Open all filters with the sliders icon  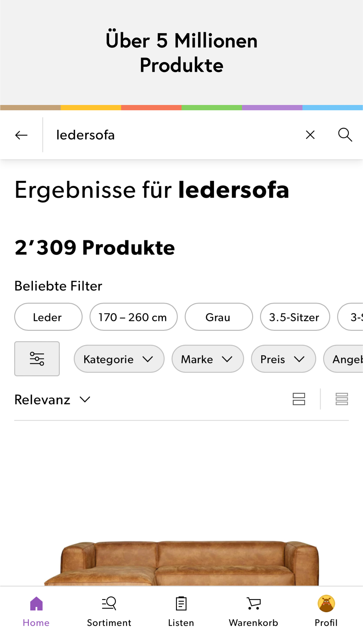pos(37,359)
